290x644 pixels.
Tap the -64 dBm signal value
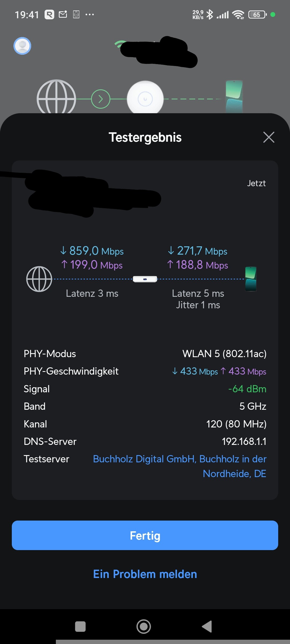pos(247,389)
